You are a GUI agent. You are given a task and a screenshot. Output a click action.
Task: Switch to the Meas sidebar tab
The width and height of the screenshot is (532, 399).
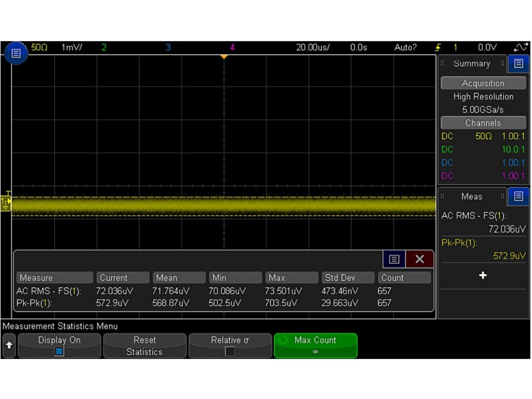[x=472, y=196]
